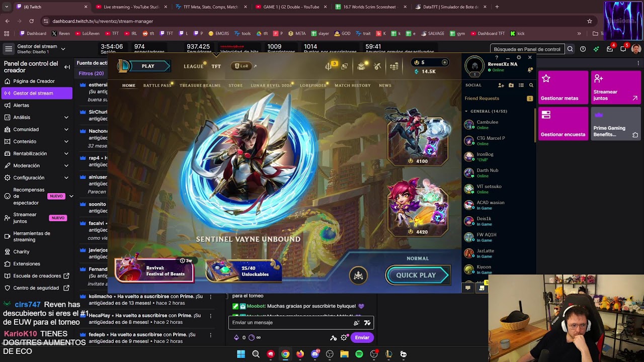This screenshot has height=362, width=644.
Task: Expand the Moderación sidebar section
Action: click(x=36, y=165)
